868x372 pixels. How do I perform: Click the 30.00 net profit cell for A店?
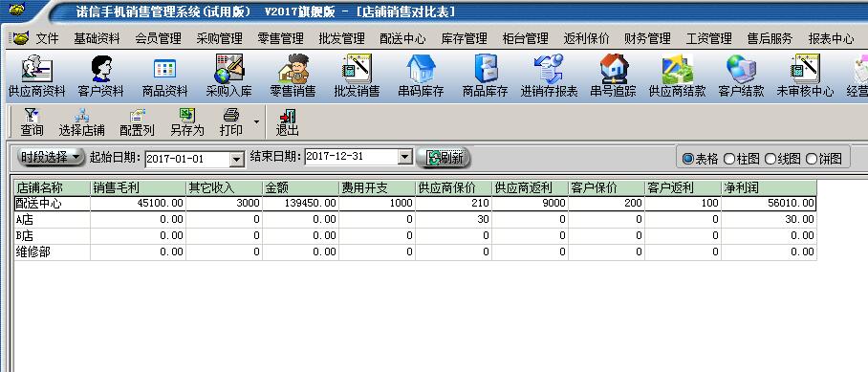[769, 219]
